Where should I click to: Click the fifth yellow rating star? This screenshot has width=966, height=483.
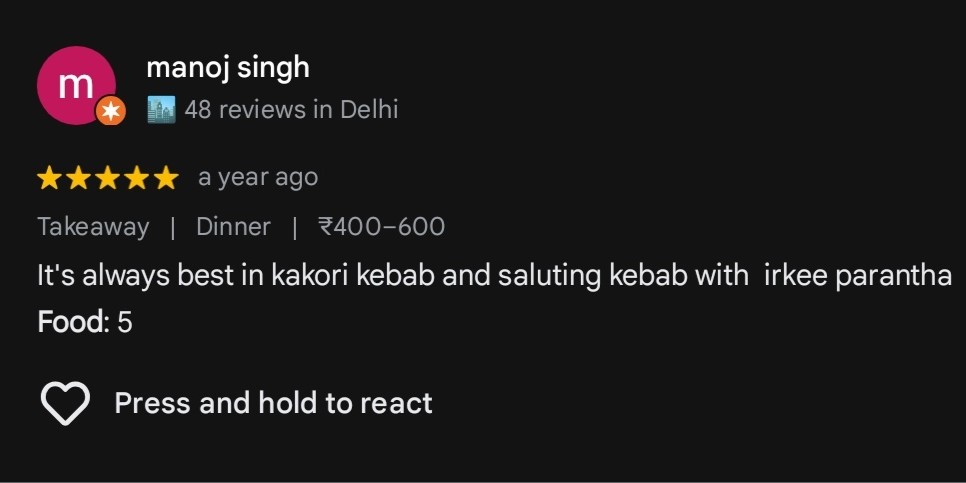click(x=166, y=179)
